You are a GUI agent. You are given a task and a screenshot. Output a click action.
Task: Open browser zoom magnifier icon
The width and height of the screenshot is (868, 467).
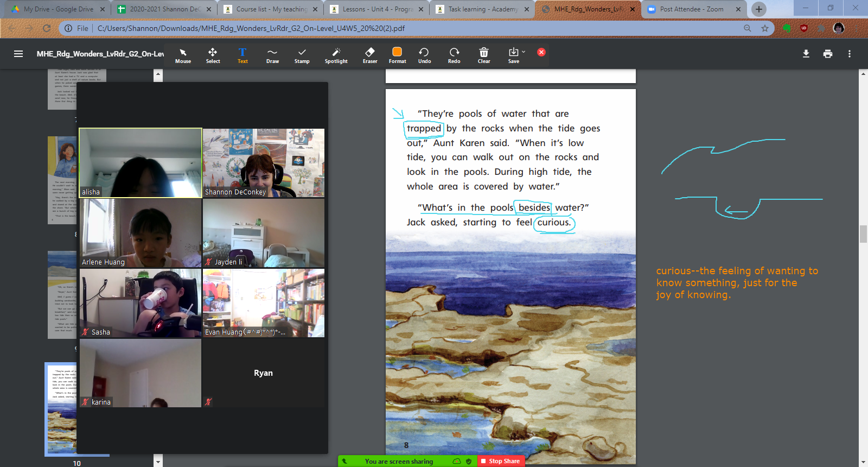748,28
